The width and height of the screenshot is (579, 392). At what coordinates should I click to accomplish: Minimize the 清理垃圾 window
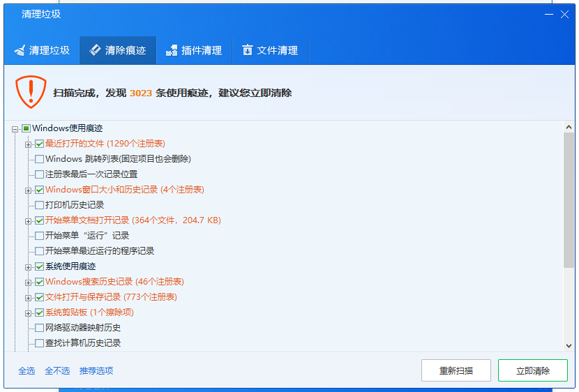click(x=549, y=15)
